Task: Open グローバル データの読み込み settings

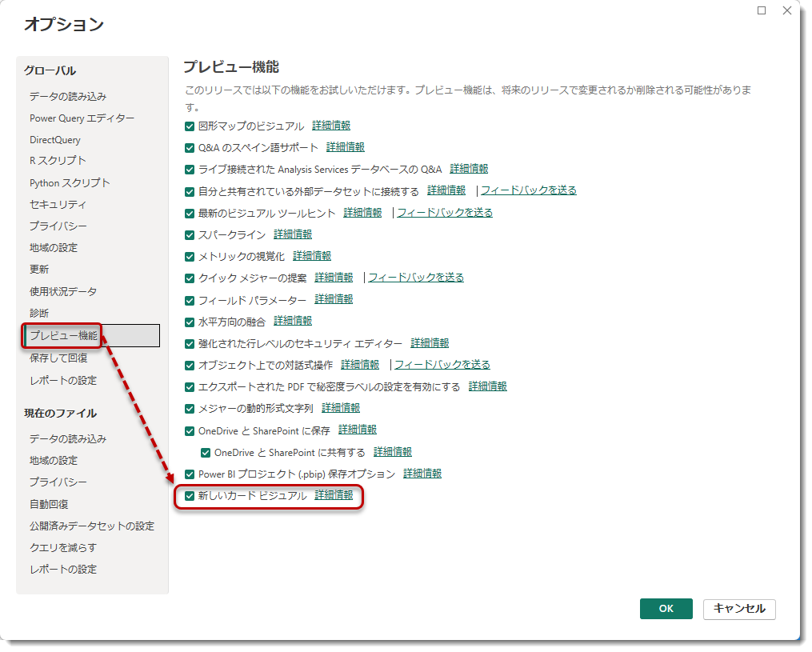Action: (x=68, y=96)
